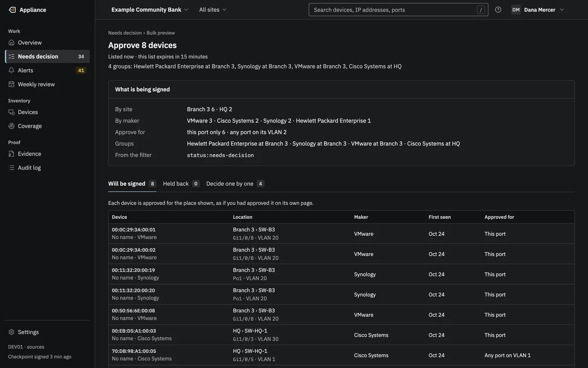Screen dimensions: 588x368
Task: Click the Coverage radar icon
Action: 11,126
